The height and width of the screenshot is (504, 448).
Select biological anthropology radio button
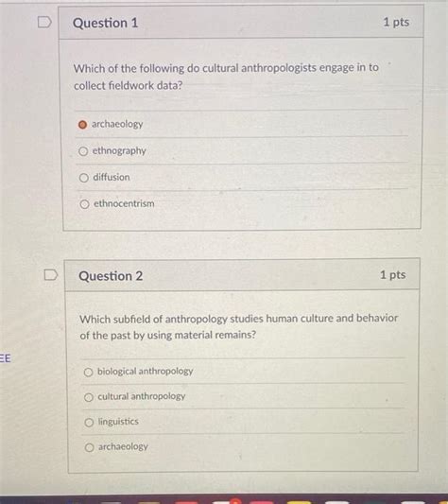click(x=89, y=373)
